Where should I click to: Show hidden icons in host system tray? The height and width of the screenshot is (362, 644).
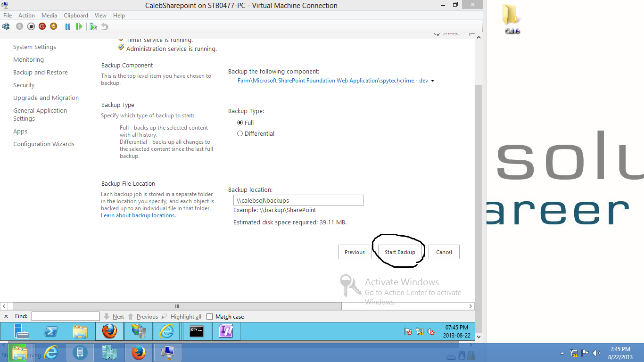pos(562,353)
